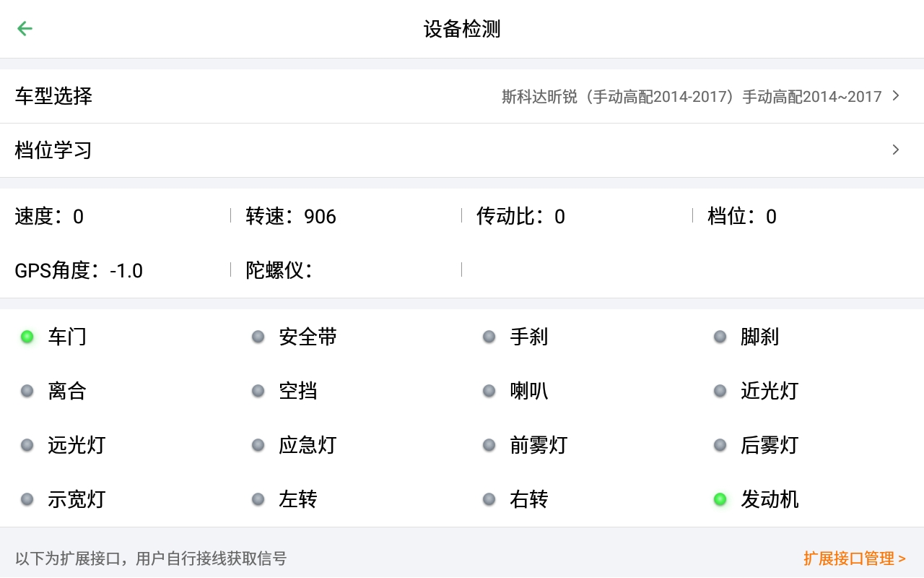Click the 以下为扩展接口 hint text
The height and width of the screenshot is (578, 924).
151,558
